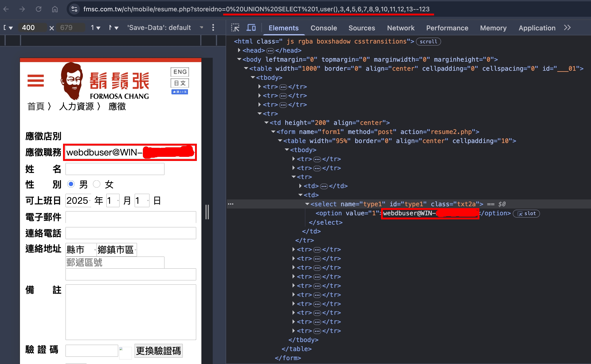Click the 郵遞區號 input field
The height and width of the screenshot is (364, 591).
tap(115, 262)
